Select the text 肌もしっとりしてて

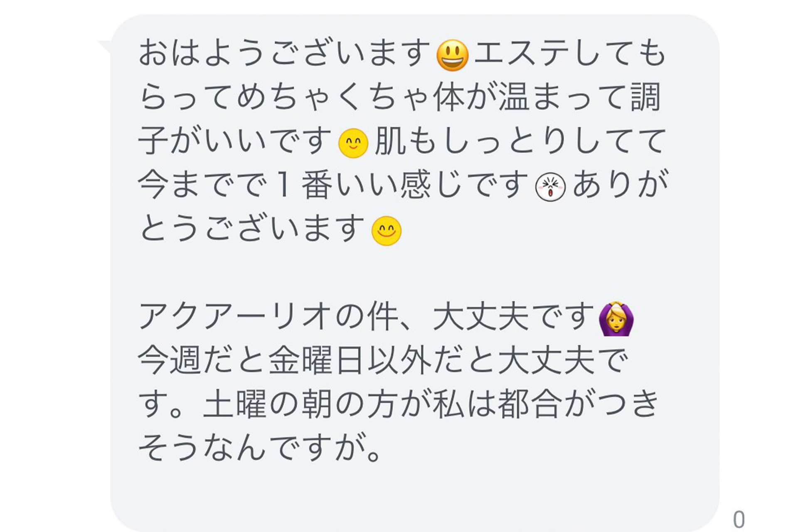click(520, 141)
